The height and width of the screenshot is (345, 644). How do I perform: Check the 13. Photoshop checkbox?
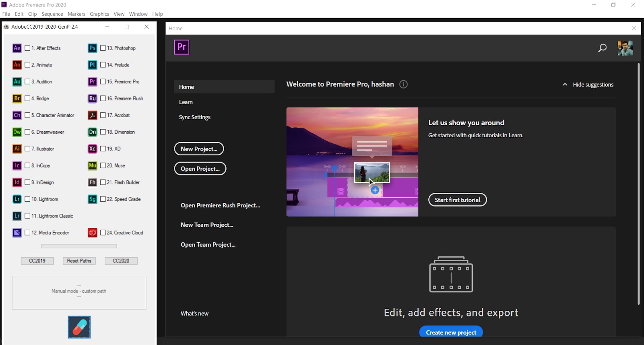(x=103, y=48)
